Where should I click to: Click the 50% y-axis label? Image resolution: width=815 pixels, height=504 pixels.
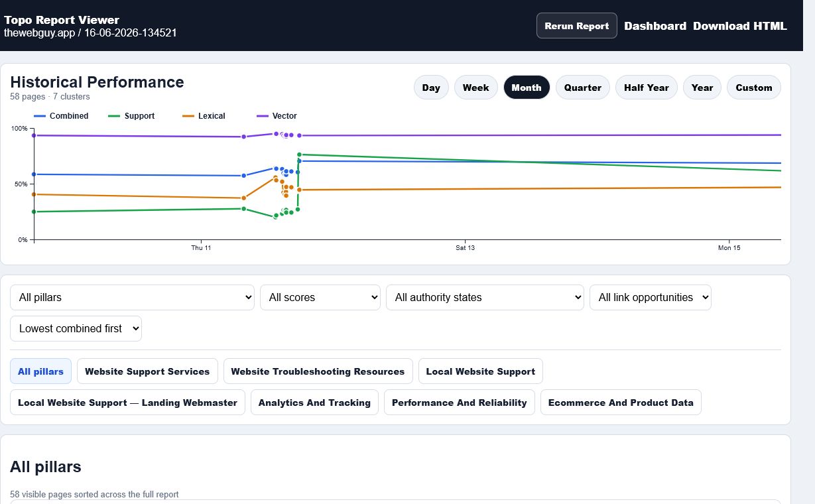pos(22,184)
